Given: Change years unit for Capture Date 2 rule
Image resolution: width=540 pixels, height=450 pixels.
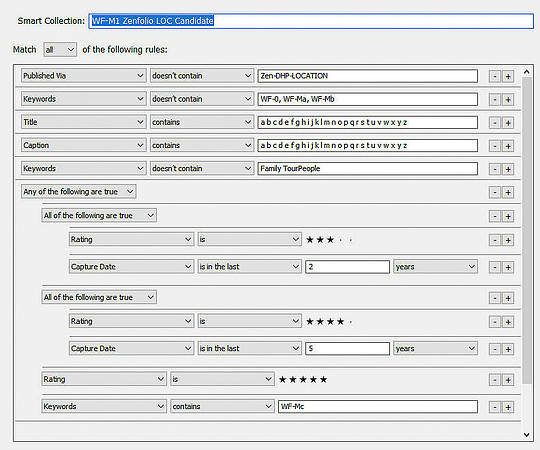Looking at the screenshot, I should click(x=435, y=266).
